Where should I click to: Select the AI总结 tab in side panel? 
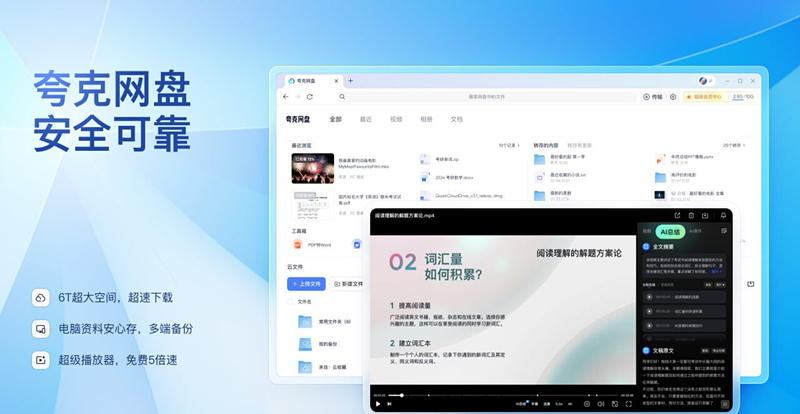[670, 232]
